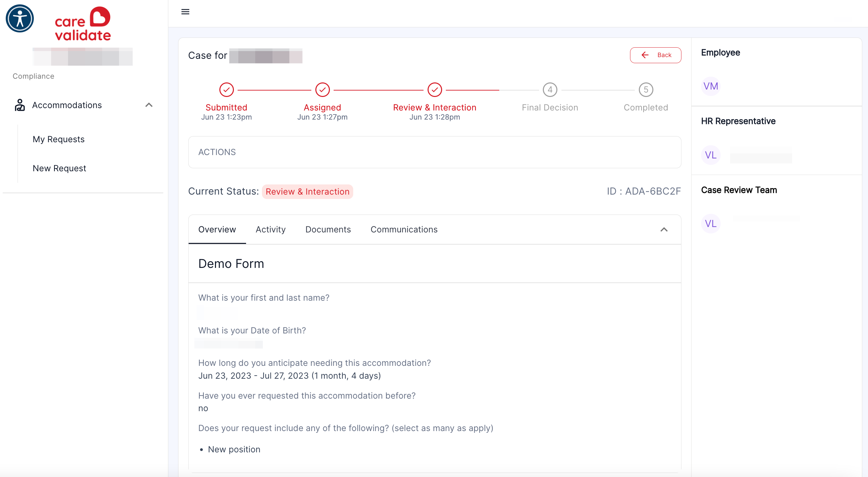Click the Case Review Team VL avatar

710,224
